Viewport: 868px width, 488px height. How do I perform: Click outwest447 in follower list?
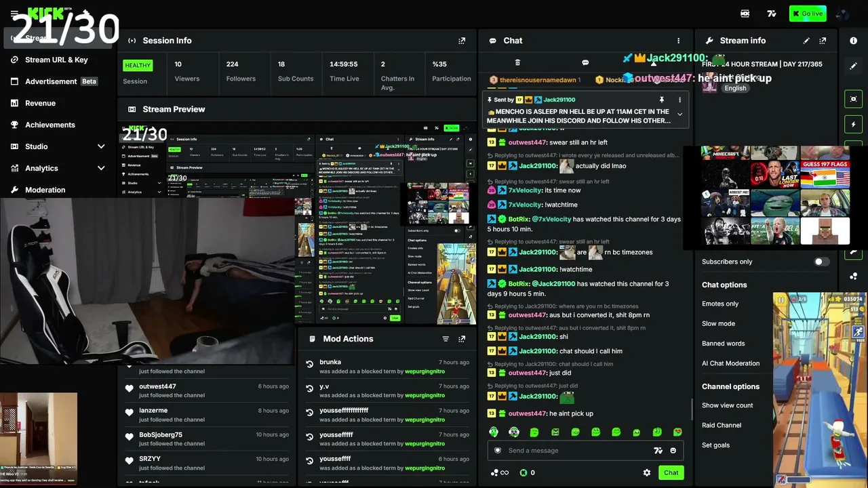tap(157, 386)
